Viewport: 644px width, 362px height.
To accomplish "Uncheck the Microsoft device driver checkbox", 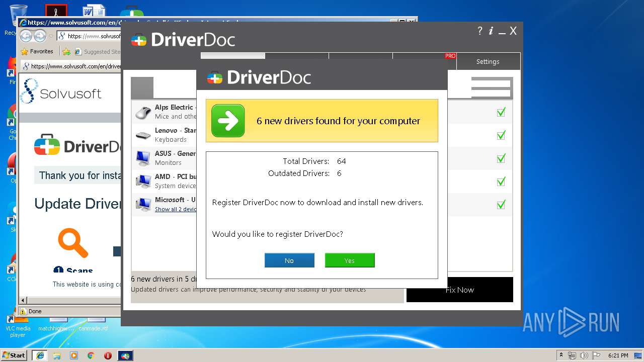I will pyautogui.click(x=501, y=205).
